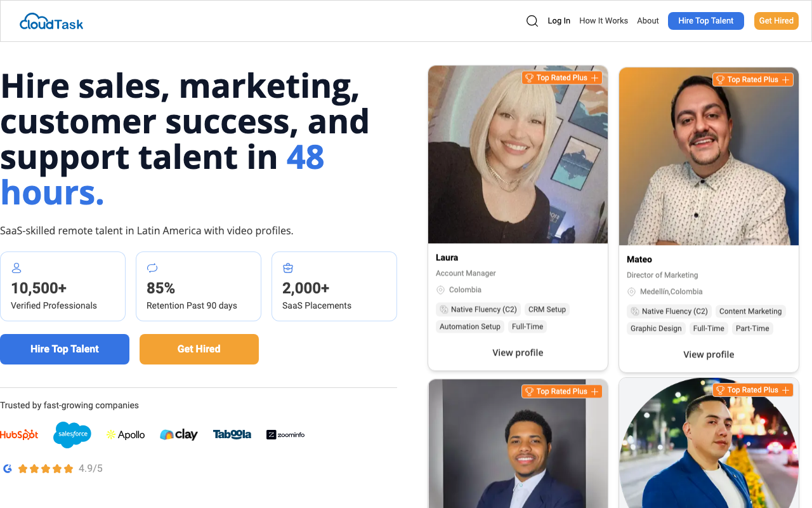
Task: Click the CloudTask logo
Action: click(51, 22)
